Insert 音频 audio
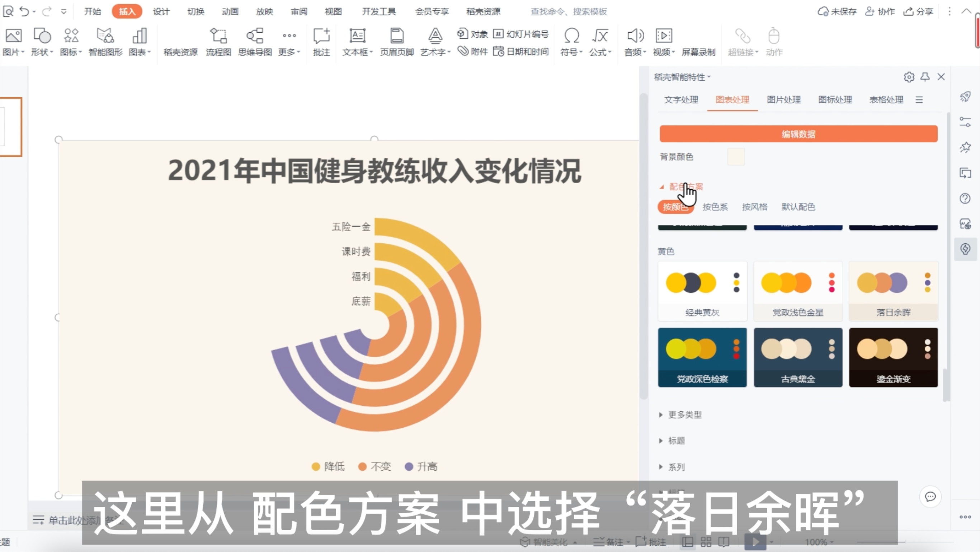 point(635,42)
